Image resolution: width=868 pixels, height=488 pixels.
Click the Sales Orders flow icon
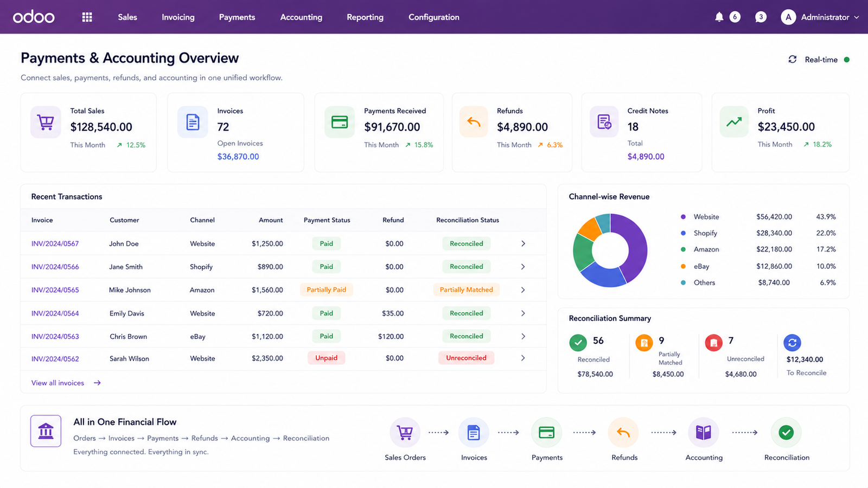(405, 433)
